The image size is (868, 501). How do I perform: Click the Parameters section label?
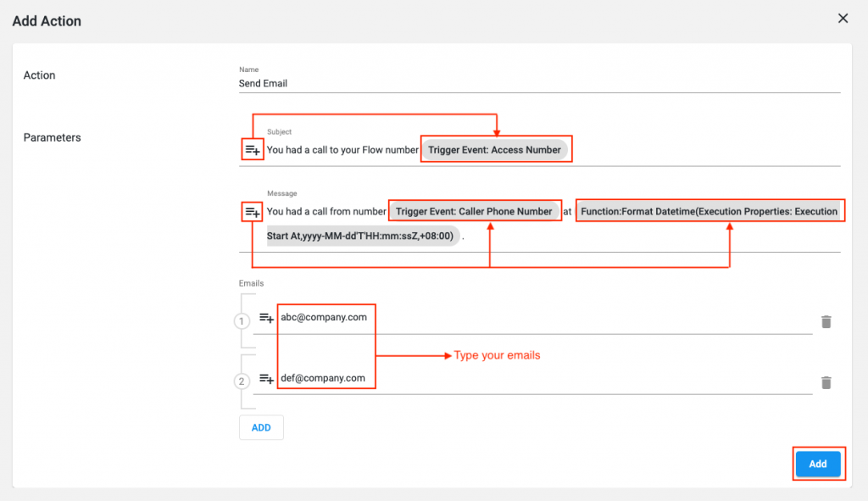(52, 138)
